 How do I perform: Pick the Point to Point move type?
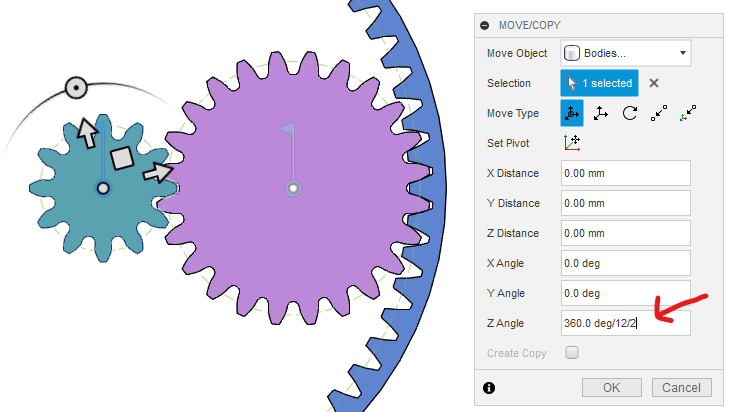[x=659, y=113]
